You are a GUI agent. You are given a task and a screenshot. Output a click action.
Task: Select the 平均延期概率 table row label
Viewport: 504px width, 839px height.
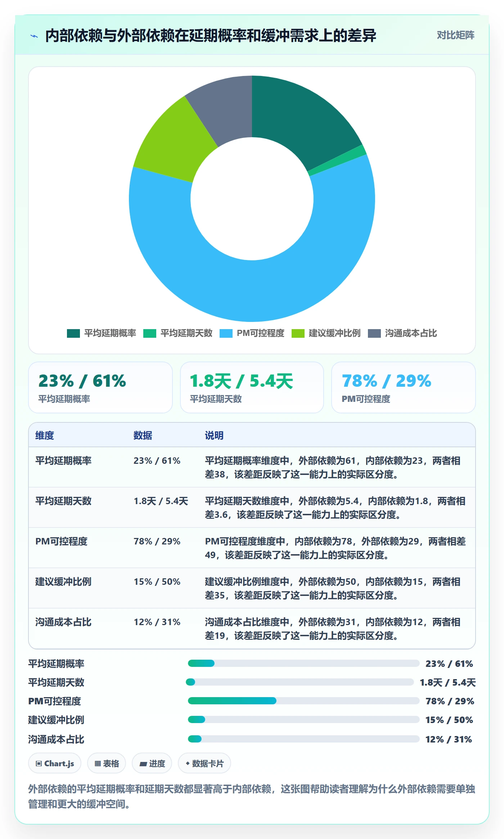[x=63, y=461]
